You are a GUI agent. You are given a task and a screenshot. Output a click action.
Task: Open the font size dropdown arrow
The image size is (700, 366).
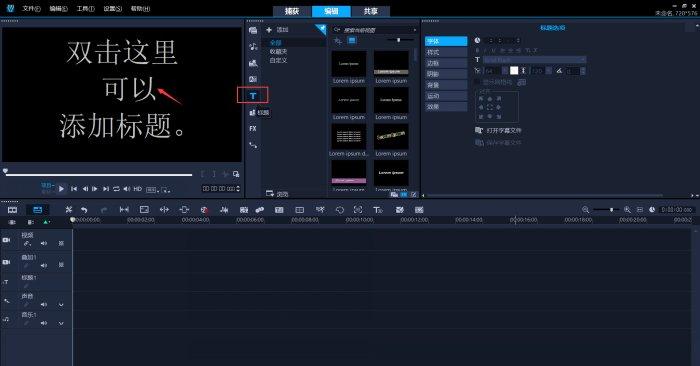pos(505,71)
